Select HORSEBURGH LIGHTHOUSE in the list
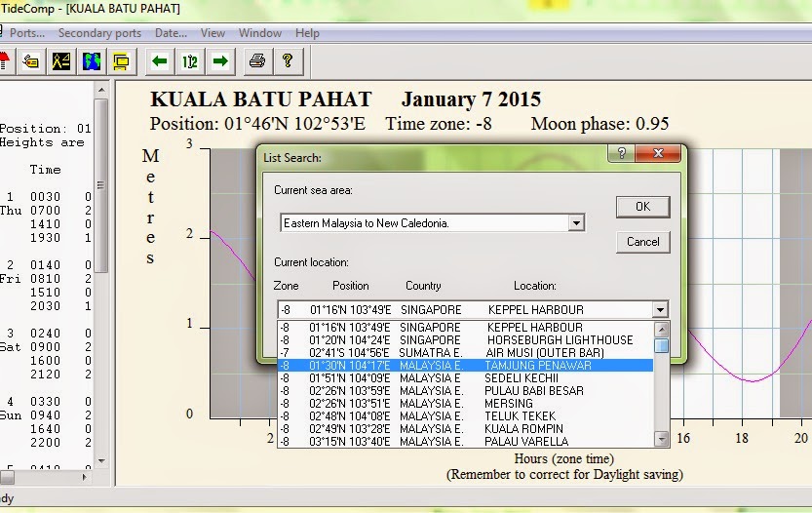The height and width of the screenshot is (513, 812). pos(466,340)
